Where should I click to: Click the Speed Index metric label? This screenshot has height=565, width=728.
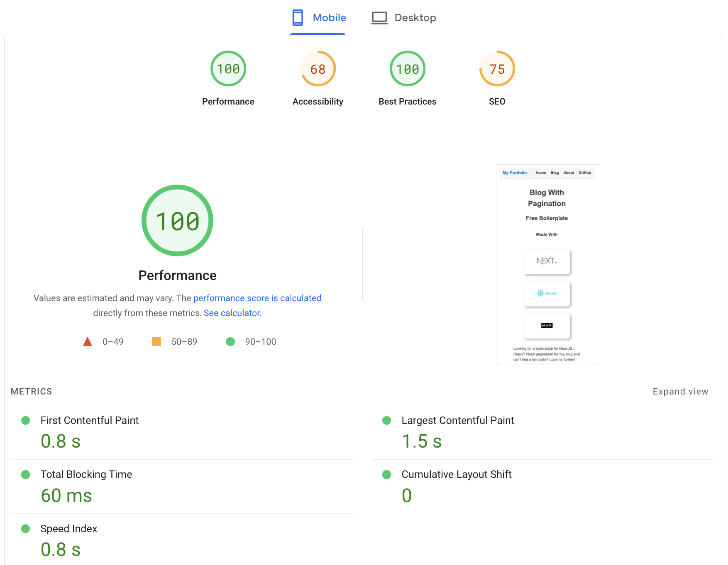[x=68, y=529]
